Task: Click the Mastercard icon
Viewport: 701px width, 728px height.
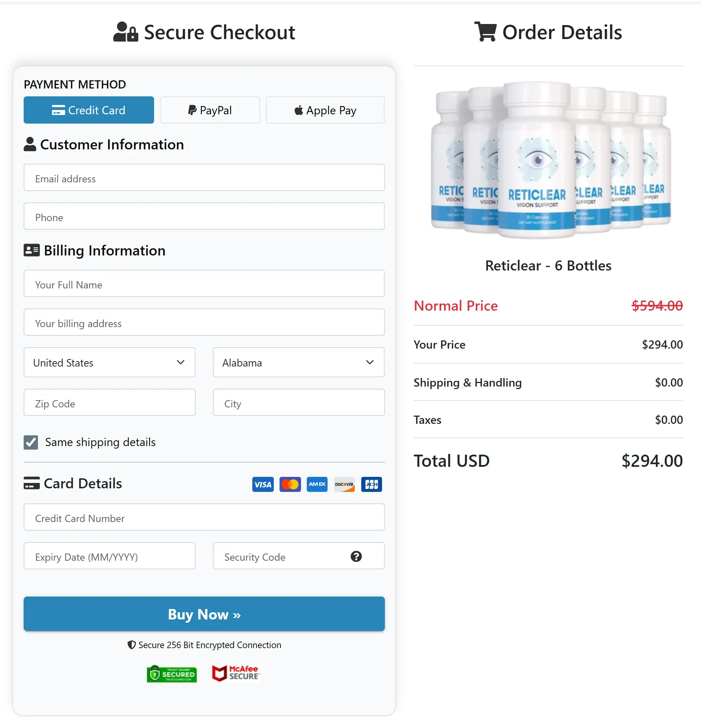Action: pos(290,484)
